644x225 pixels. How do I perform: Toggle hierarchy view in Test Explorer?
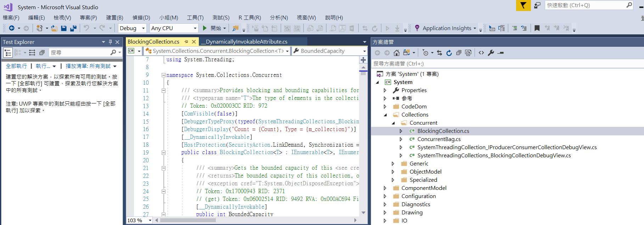pos(8,53)
